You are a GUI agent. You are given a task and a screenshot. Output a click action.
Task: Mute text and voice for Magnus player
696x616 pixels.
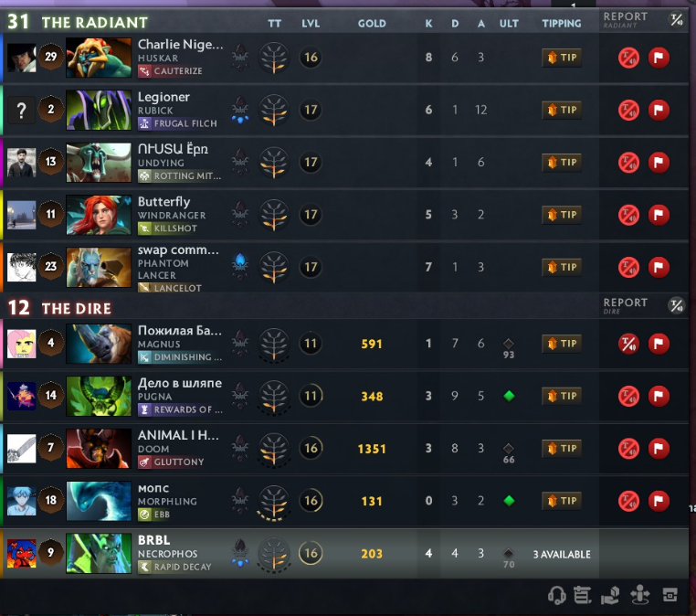629,344
